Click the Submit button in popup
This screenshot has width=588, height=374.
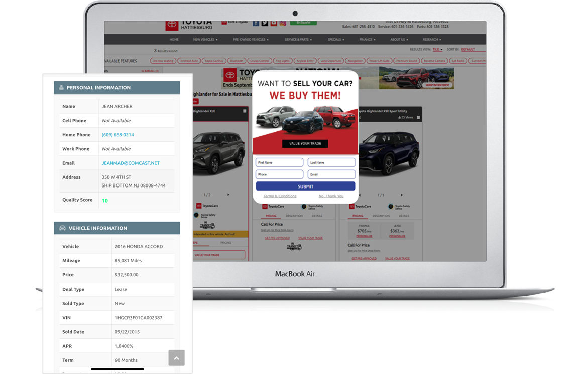[x=305, y=186]
